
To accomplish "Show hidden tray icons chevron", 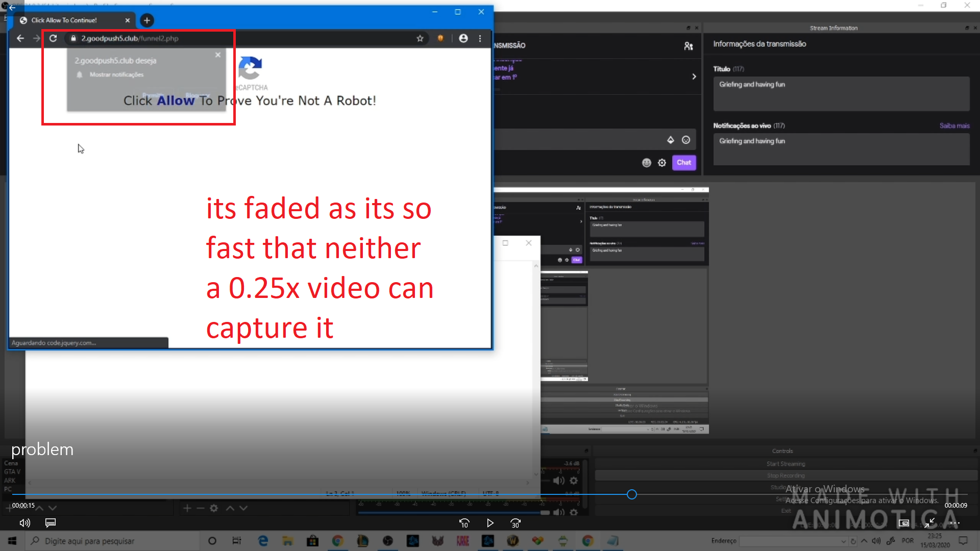I will pyautogui.click(x=864, y=541).
